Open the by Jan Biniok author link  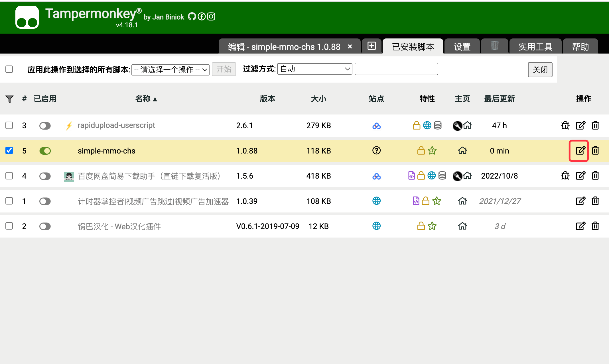pyautogui.click(x=164, y=17)
